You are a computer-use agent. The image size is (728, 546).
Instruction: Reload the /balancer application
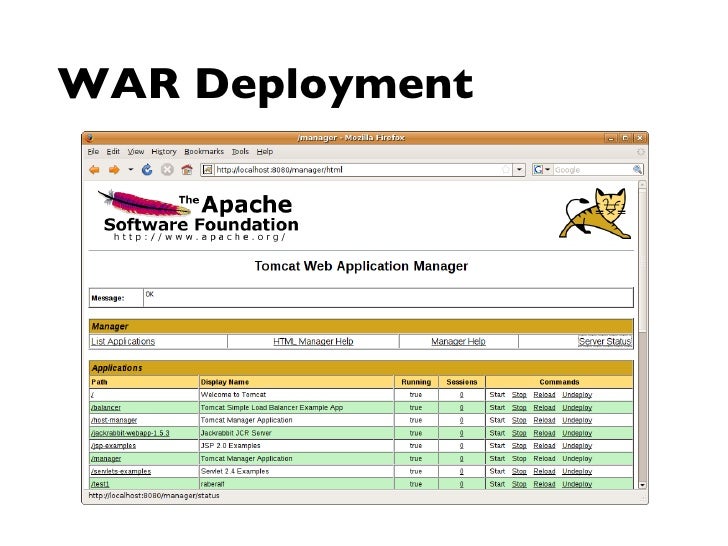click(544, 408)
